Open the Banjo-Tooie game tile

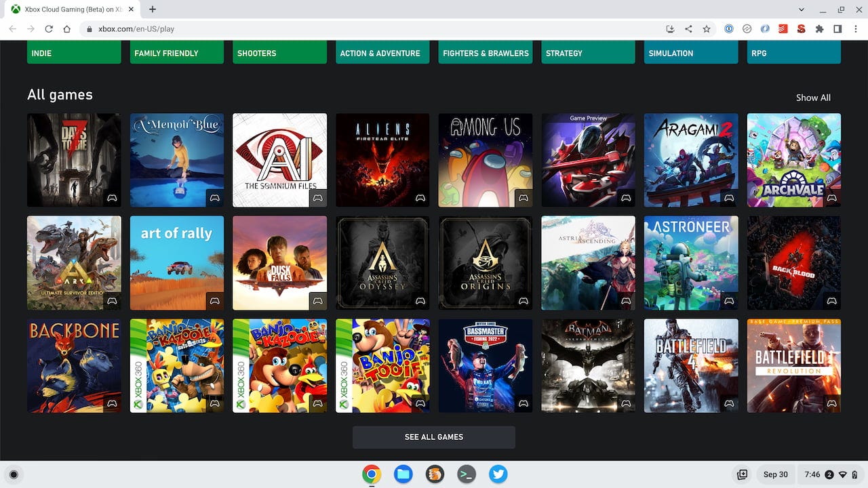[382, 366]
